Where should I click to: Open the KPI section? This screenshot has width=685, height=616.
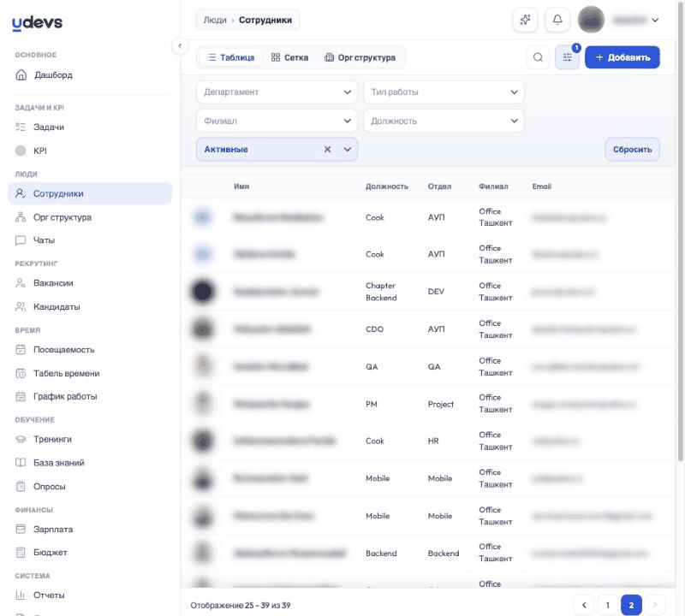pos(90,151)
